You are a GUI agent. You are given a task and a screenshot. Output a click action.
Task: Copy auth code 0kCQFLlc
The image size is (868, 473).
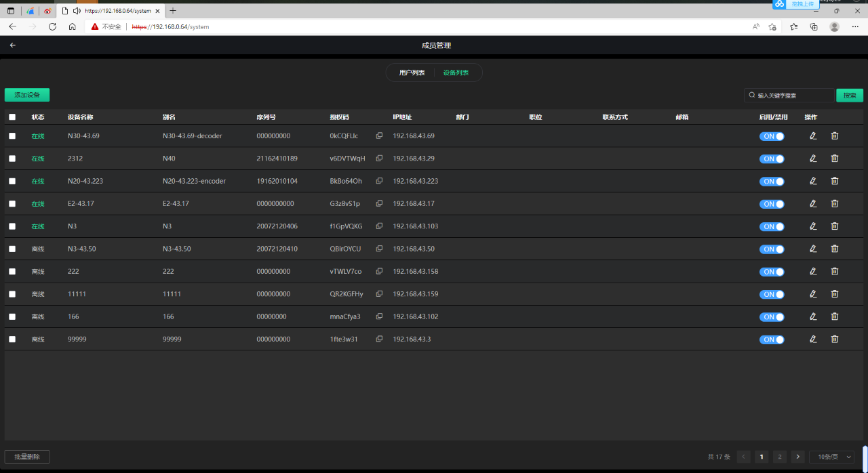(x=379, y=136)
